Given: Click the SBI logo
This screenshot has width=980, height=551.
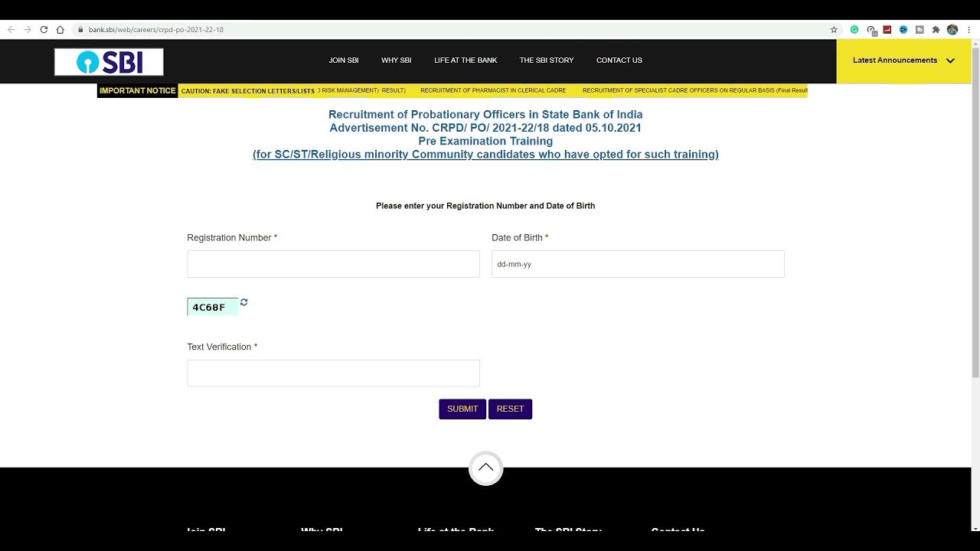Looking at the screenshot, I should [109, 62].
